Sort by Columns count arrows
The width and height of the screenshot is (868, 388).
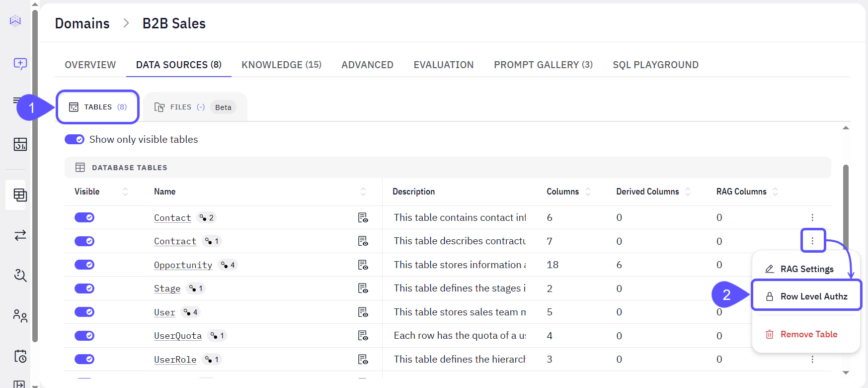(588, 192)
